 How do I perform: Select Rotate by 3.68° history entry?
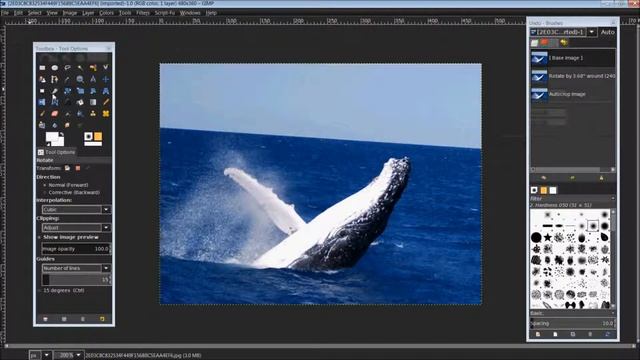tap(573, 76)
